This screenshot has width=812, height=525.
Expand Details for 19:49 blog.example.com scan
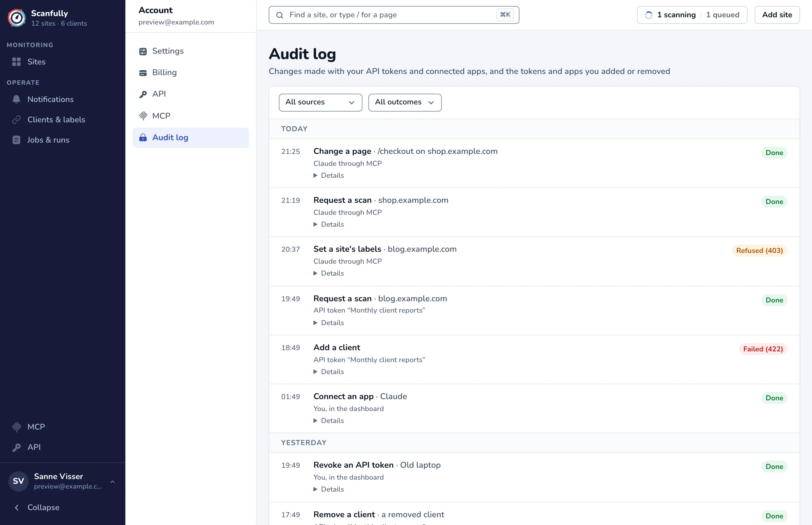click(329, 322)
